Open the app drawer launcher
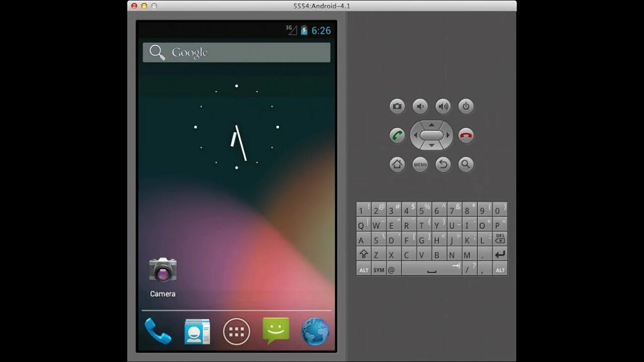644x362 pixels. (236, 332)
